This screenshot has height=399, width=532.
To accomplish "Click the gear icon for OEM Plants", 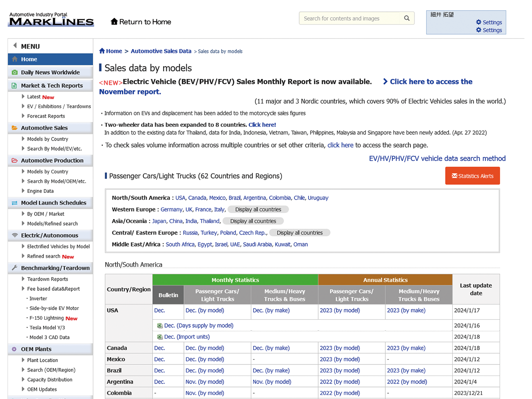I will coord(15,349).
